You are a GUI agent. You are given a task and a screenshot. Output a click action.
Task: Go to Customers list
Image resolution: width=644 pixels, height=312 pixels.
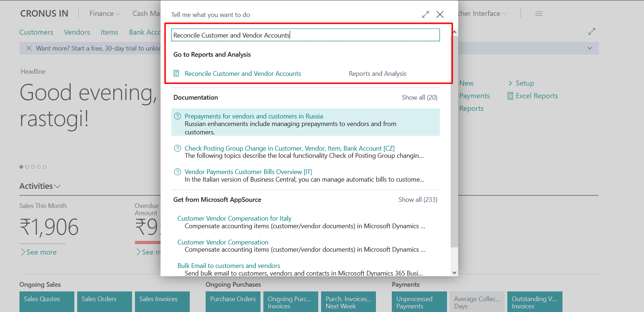click(36, 32)
